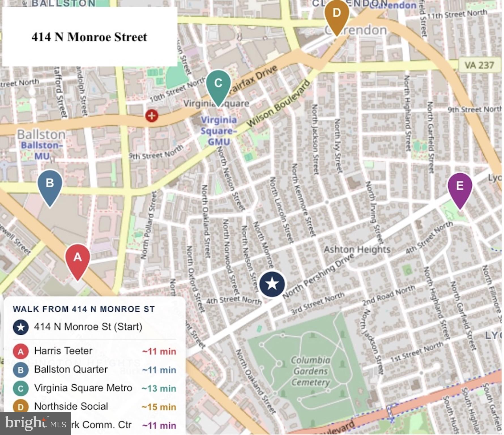Click the purple E map pin
The image size is (504, 435).
pyautogui.click(x=460, y=187)
